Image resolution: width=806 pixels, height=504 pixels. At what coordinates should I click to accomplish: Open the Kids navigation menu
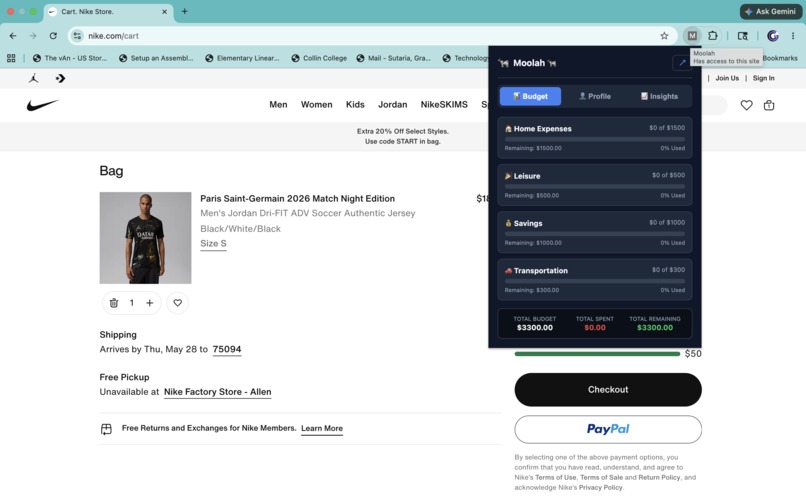[355, 104]
